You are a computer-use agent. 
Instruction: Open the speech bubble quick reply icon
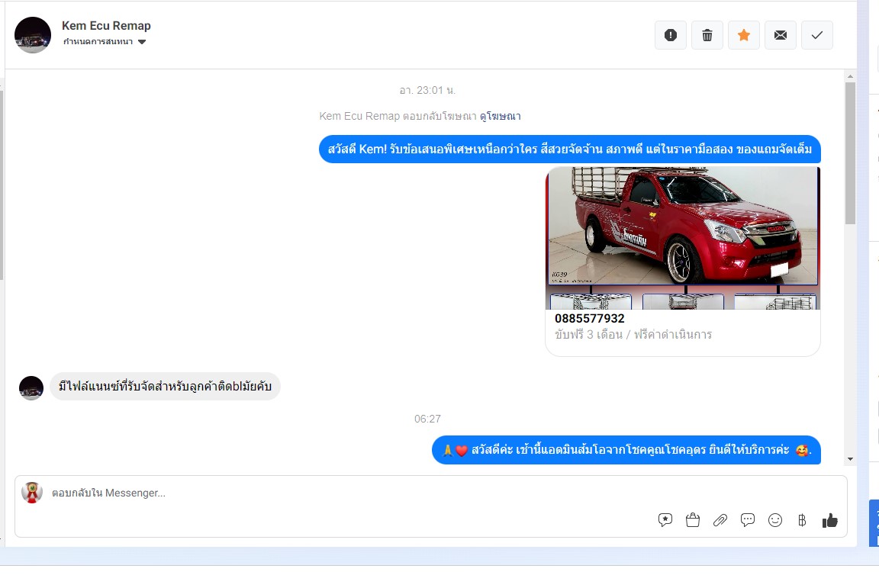coord(748,520)
